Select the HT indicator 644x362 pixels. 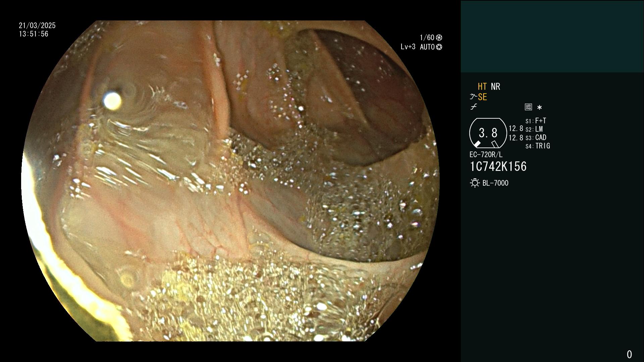pyautogui.click(x=482, y=87)
